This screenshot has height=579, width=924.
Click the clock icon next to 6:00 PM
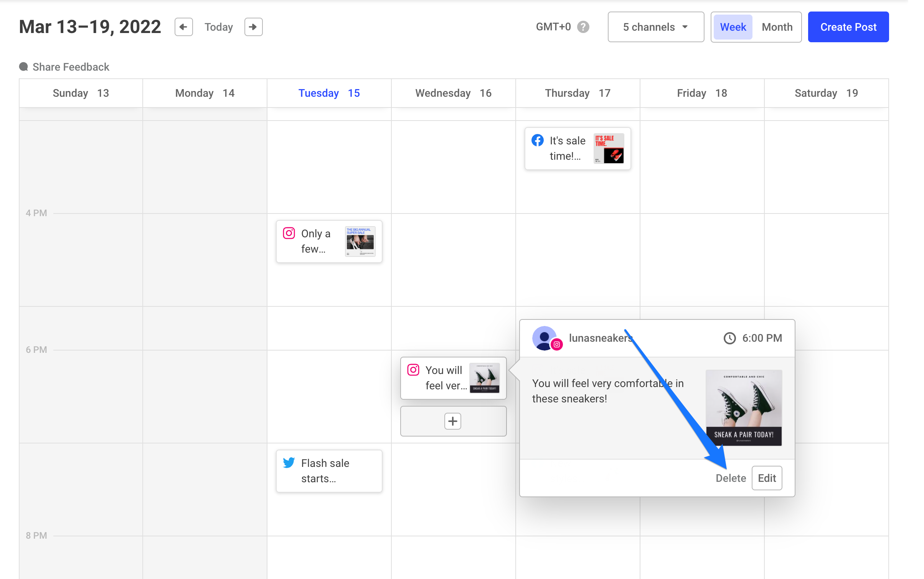point(729,338)
